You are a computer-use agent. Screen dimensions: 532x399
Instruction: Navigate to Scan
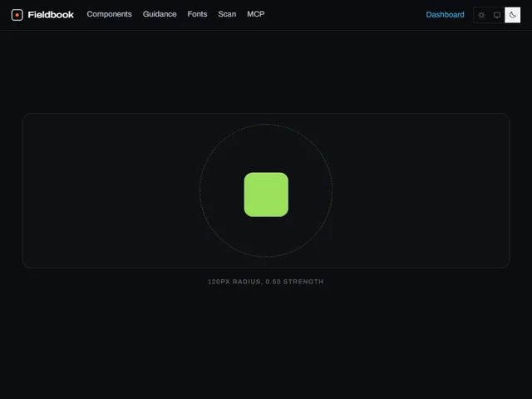(227, 14)
